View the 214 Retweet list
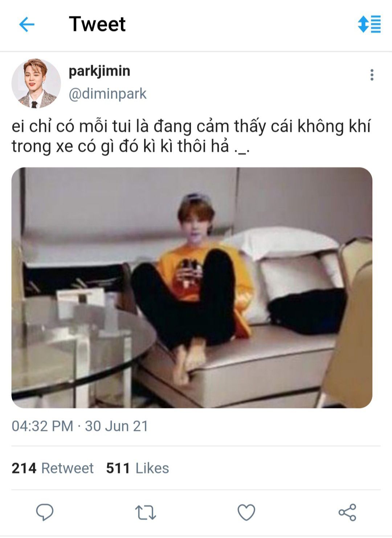 [x=53, y=468]
